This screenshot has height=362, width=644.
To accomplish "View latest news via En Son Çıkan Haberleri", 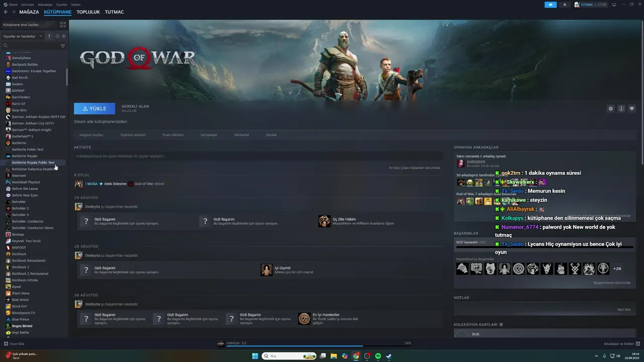I will point(415,167).
